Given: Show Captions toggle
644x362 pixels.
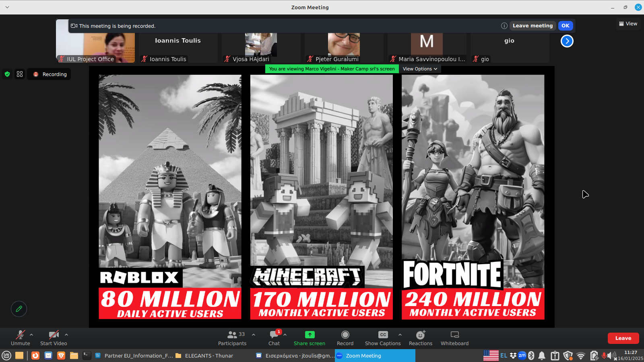Looking at the screenshot, I should [383, 338].
